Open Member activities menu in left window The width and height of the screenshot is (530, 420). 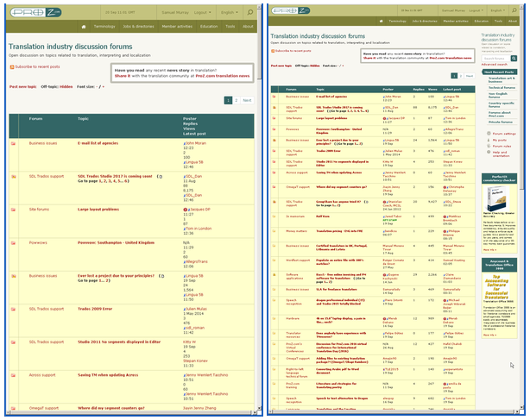tap(177, 27)
